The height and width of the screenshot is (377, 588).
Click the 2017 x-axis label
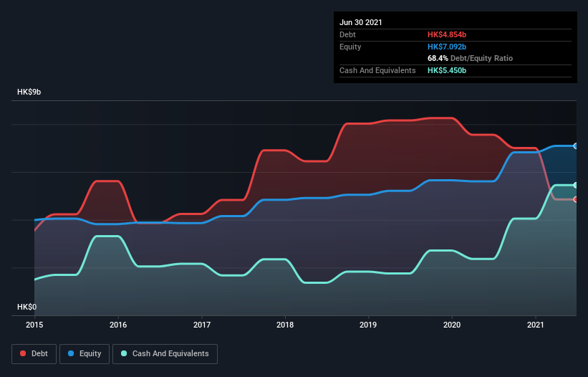click(202, 325)
